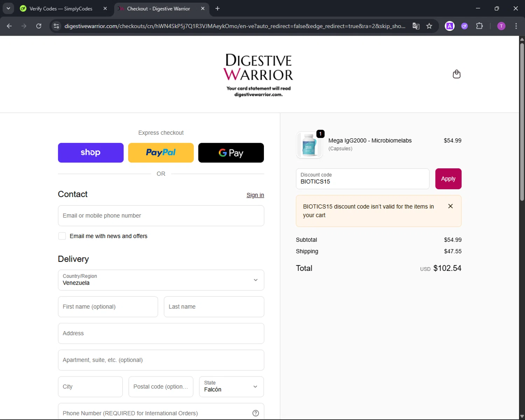View site information icon in address bar
525x420 pixels.
click(56, 26)
